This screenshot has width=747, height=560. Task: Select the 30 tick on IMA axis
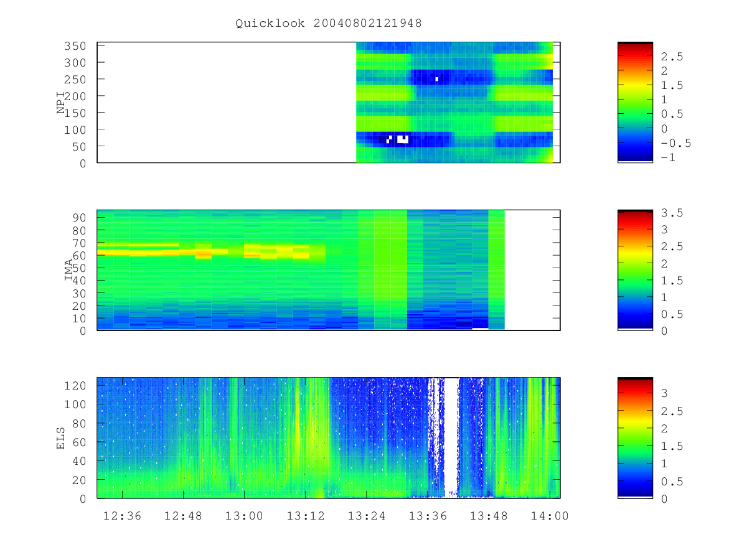(80, 293)
